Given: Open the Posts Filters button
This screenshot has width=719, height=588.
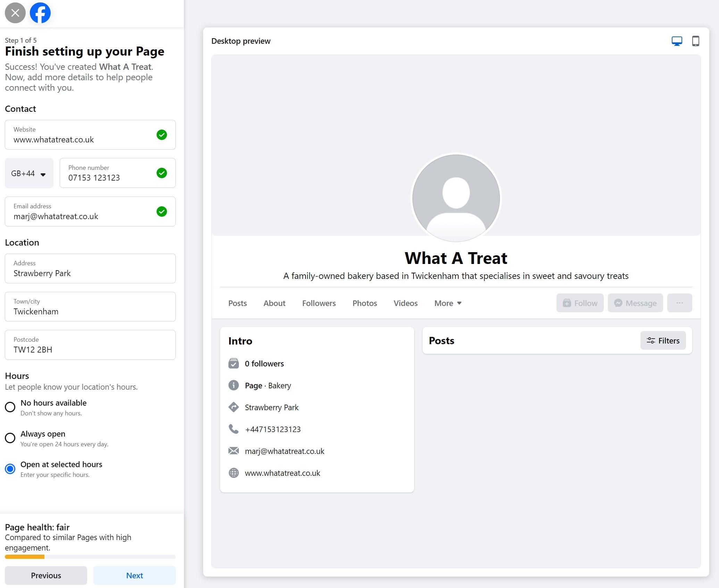Looking at the screenshot, I should 663,341.
